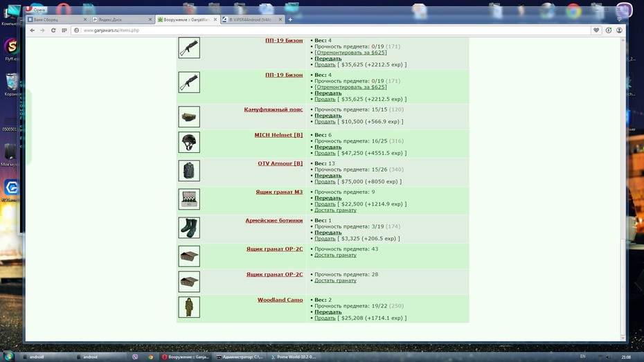Click Продать for Ящик гранат М3 at $22,500

[x=325, y=204]
